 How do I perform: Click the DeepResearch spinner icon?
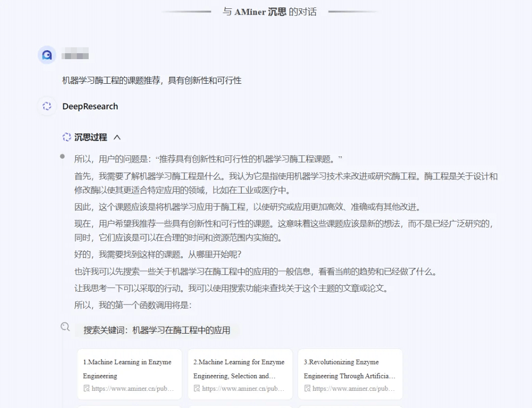pos(47,106)
